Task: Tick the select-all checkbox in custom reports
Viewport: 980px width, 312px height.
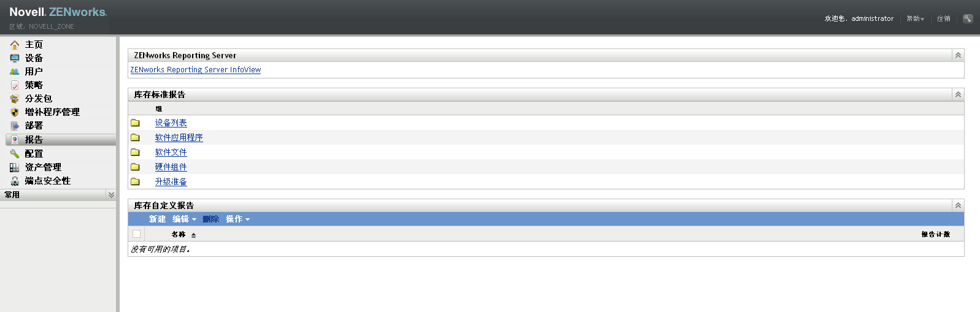Action: pos(136,234)
